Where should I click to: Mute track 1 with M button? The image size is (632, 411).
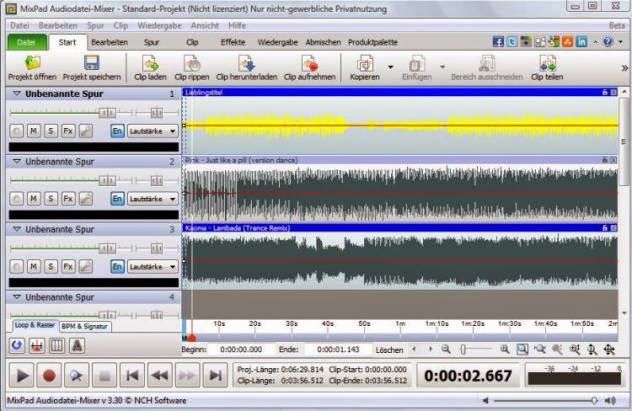pos(33,131)
